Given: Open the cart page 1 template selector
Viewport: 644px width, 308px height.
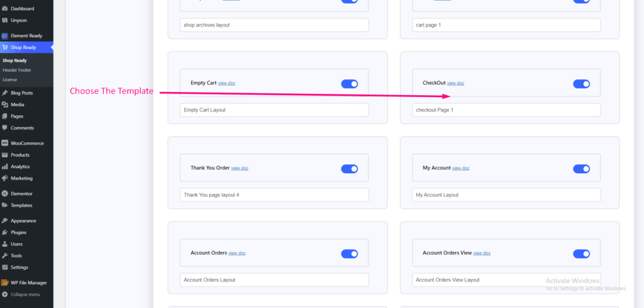Looking at the screenshot, I should 506,25.
